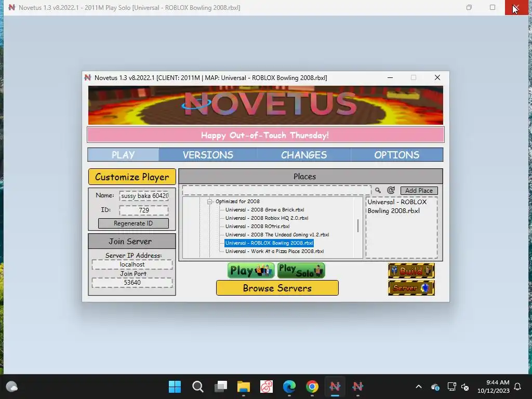Launch the game with the Play button

click(x=251, y=270)
